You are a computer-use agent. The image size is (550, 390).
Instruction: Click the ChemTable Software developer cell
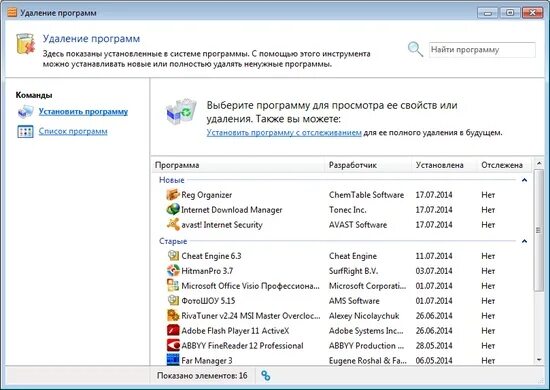click(x=366, y=195)
